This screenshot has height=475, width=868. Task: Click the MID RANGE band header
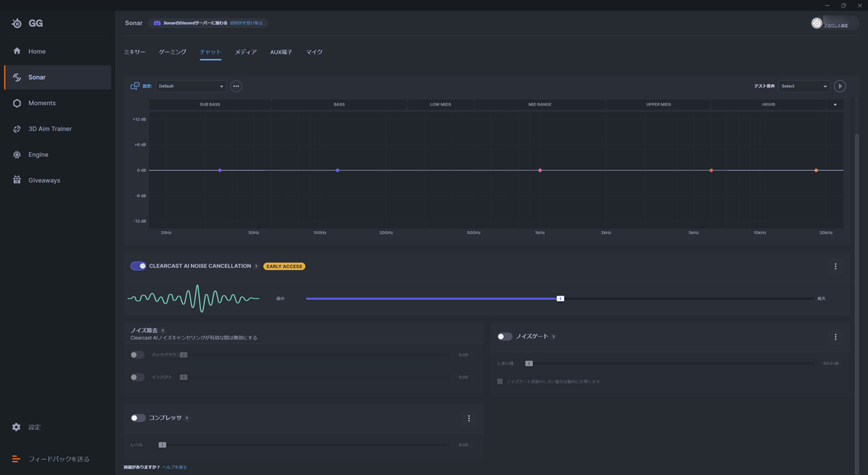coord(540,105)
